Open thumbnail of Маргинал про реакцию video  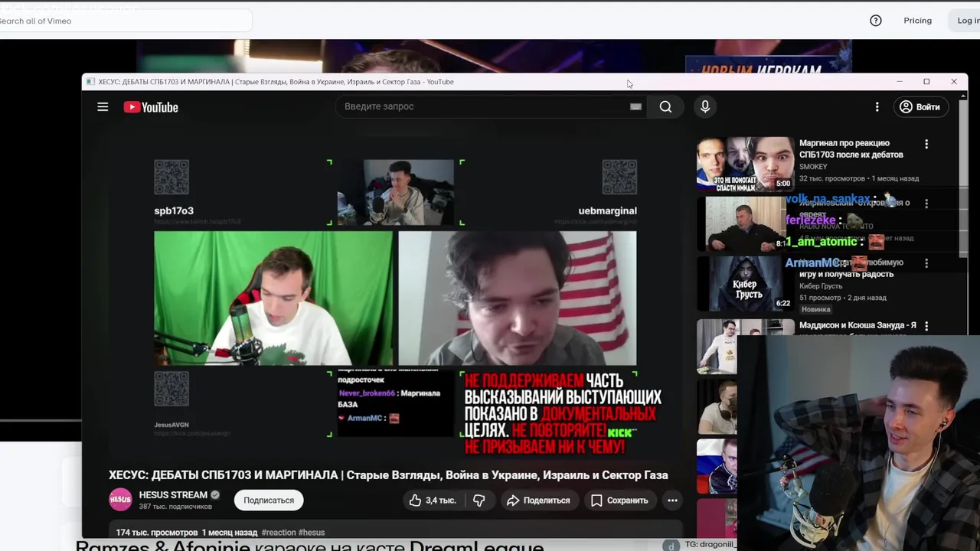pyautogui.click(x=745, y=165)
